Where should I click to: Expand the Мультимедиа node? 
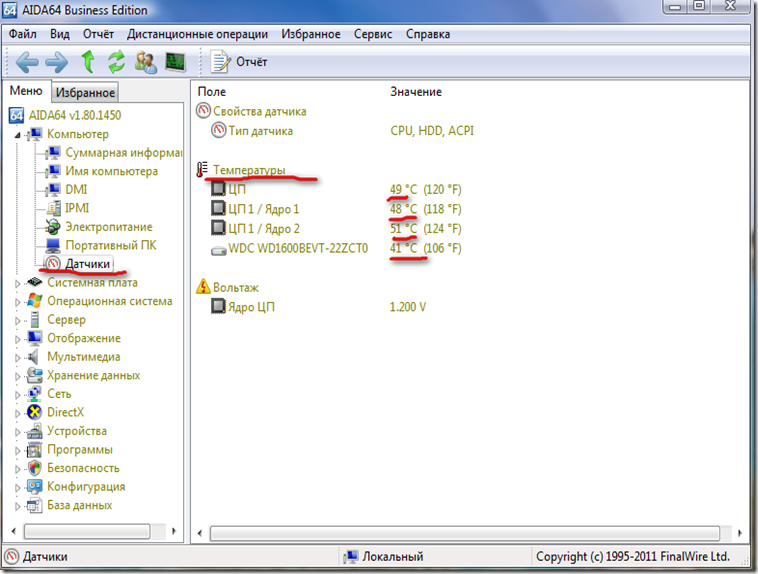tap(17, 358)
